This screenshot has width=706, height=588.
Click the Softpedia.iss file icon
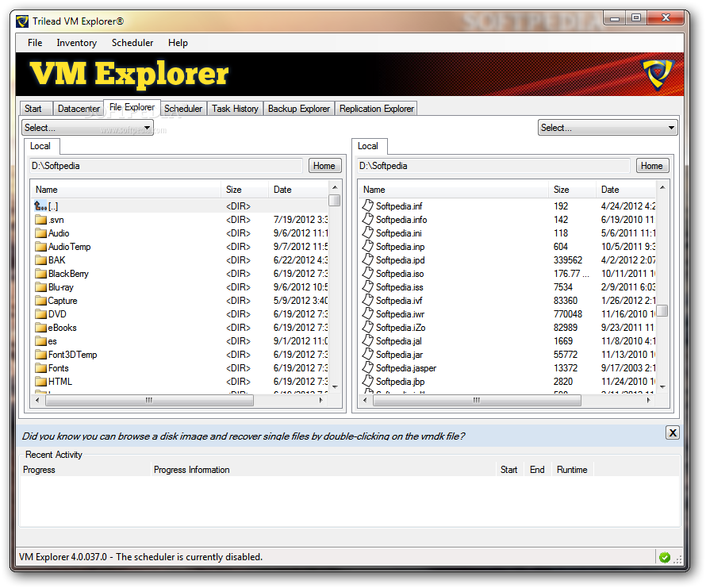click(368, 286)
